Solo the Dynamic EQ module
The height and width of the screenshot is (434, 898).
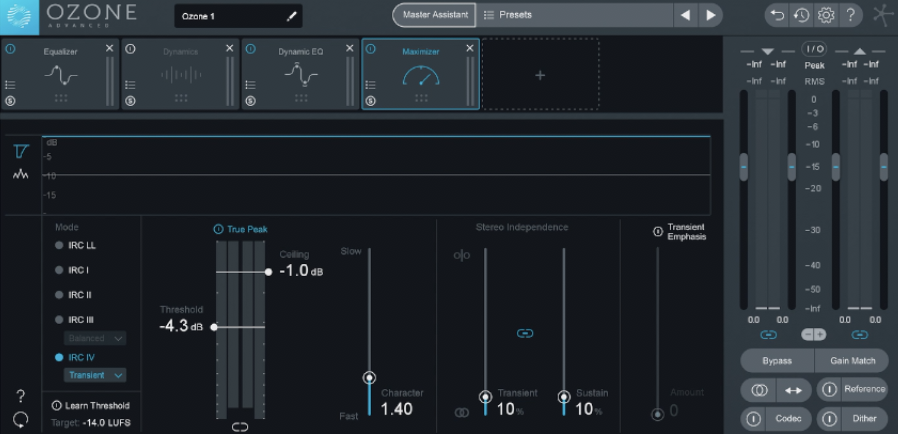(250, 101)
